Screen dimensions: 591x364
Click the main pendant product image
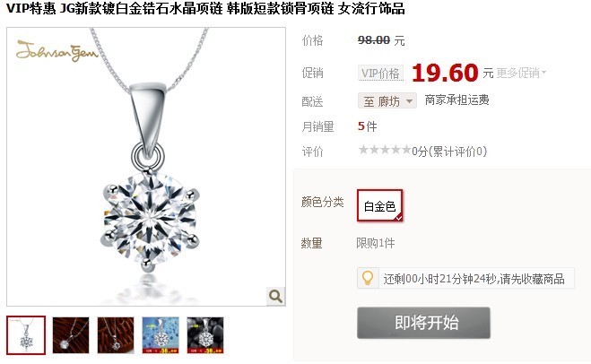(x=146, y=167)
